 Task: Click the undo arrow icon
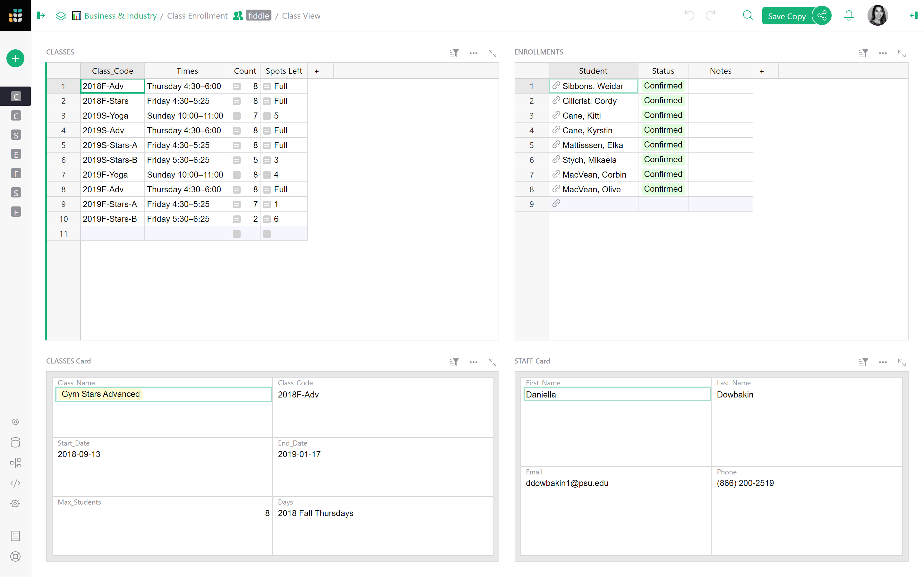pos(689,16)
